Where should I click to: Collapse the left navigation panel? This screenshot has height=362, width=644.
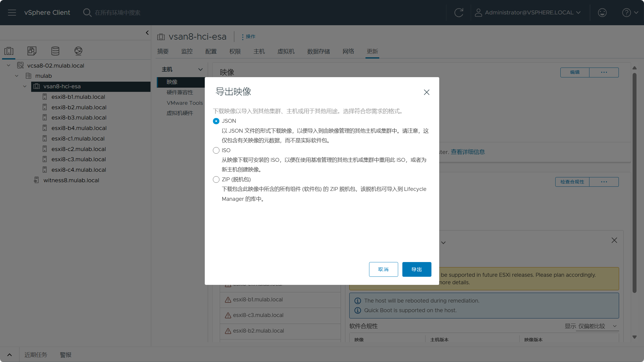tap(147, 33)
